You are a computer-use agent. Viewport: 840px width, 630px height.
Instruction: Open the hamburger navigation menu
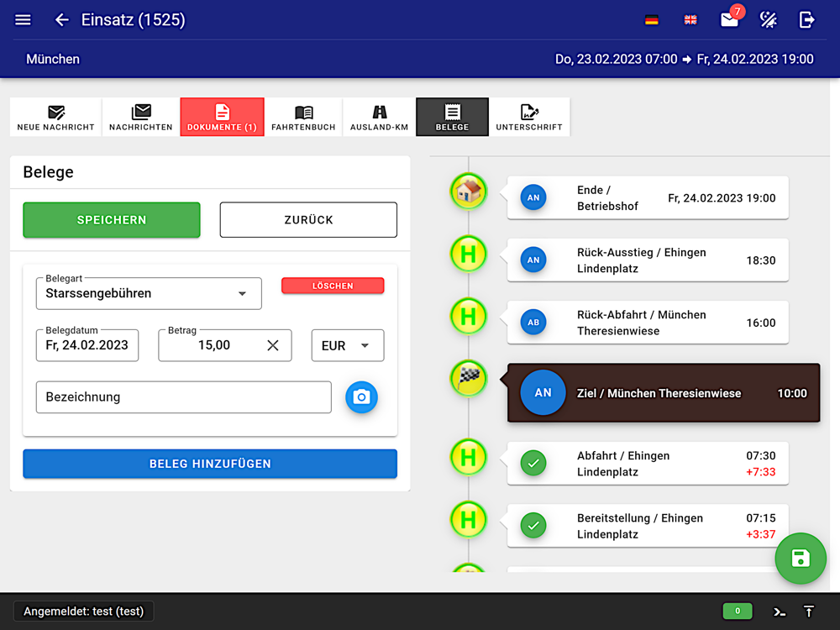[x=23, y=20]
